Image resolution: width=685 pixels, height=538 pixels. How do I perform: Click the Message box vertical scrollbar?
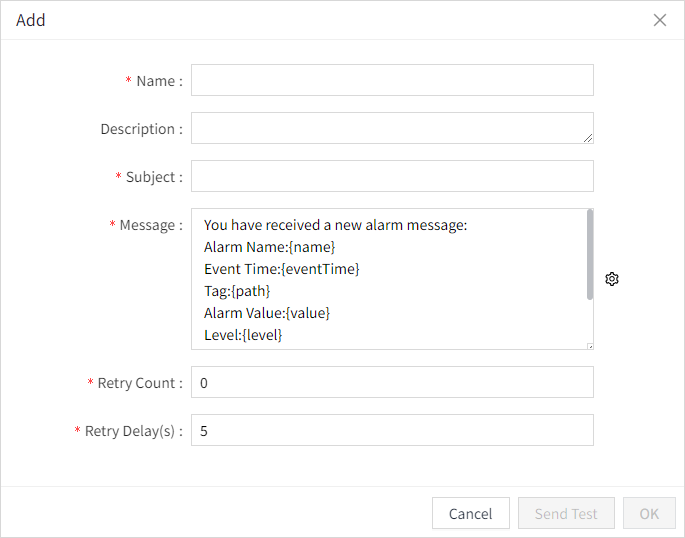590,254
